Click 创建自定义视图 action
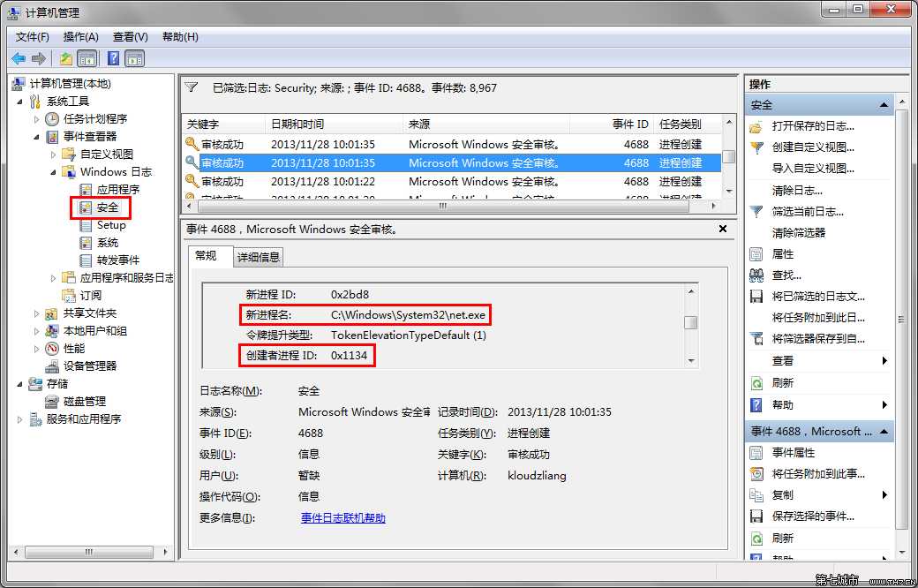Screen dimensions: 918x588 [x=813, y=147]
